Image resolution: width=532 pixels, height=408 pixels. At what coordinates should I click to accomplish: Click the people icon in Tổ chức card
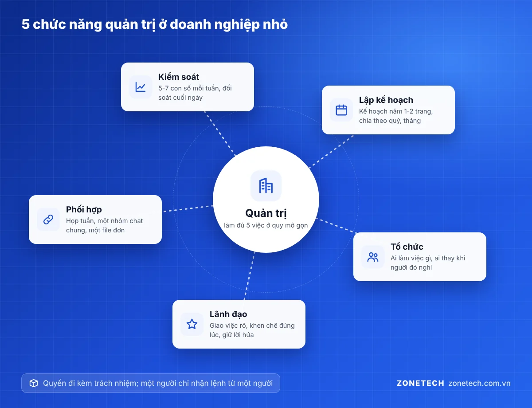(x=373, y=257)
